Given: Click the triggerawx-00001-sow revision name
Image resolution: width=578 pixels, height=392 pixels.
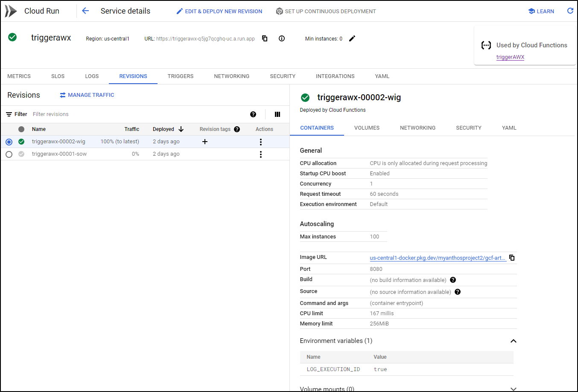Looking at the screenshot, I should pos(59,154).
